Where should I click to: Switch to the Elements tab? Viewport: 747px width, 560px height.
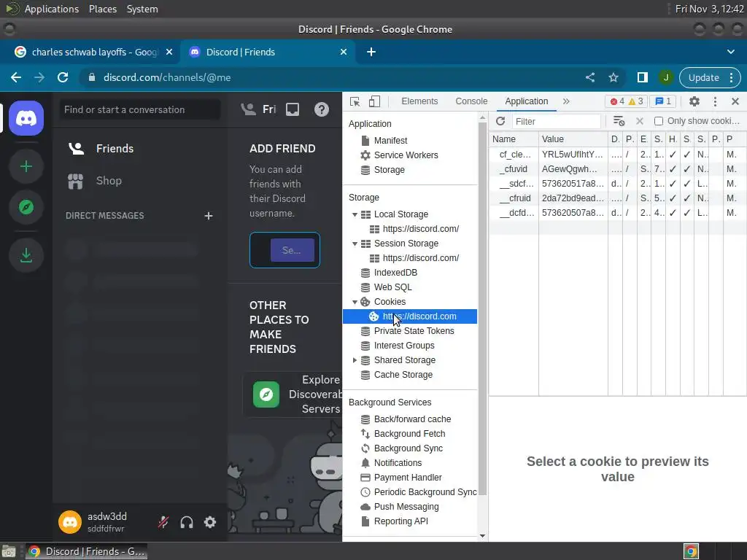coord(419,101)
